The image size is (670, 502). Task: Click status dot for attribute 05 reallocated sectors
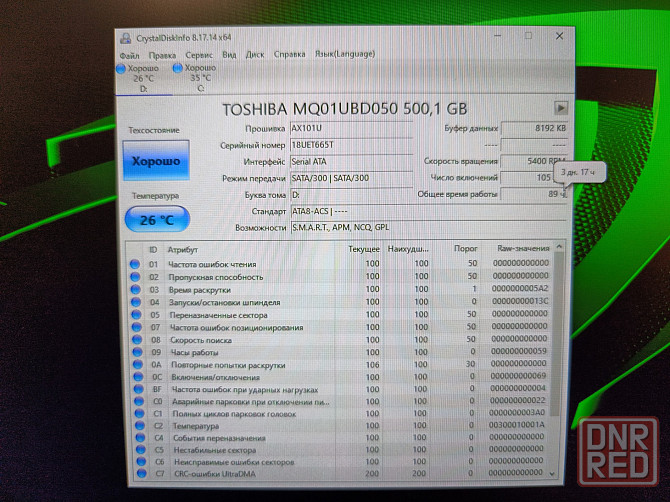[x=135, y=314]
